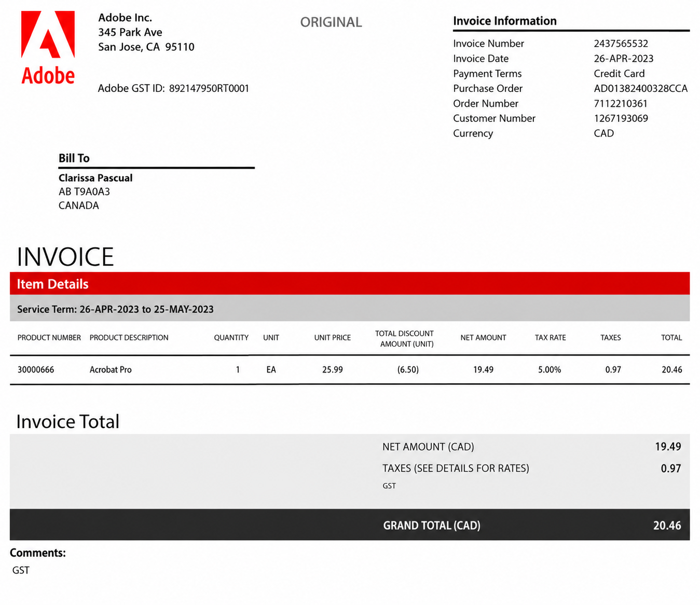Image resolution: width=700 pixels, height=605 pixels.
Task: Click the GRAND TOTAL (CAD) label
Action: (432, 526)
